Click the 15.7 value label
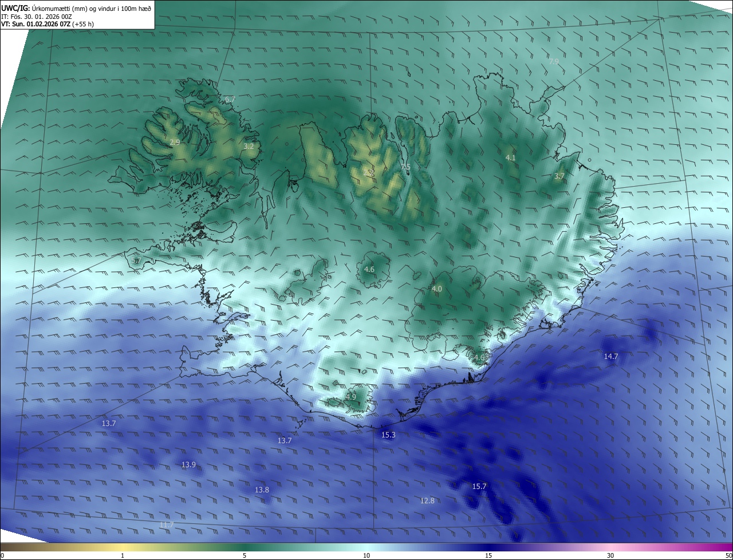This screenshot has width=733, height=560. click(x=479, y=486)
